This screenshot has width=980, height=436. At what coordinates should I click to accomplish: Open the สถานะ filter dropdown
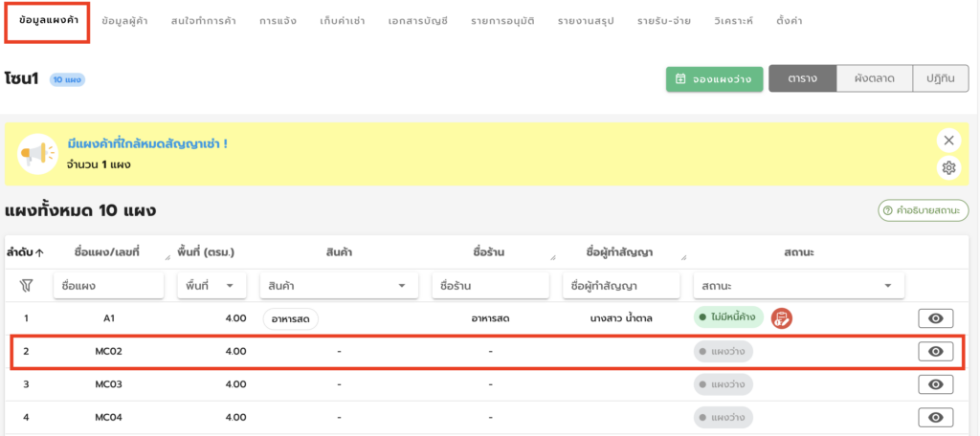pos(799,286)
